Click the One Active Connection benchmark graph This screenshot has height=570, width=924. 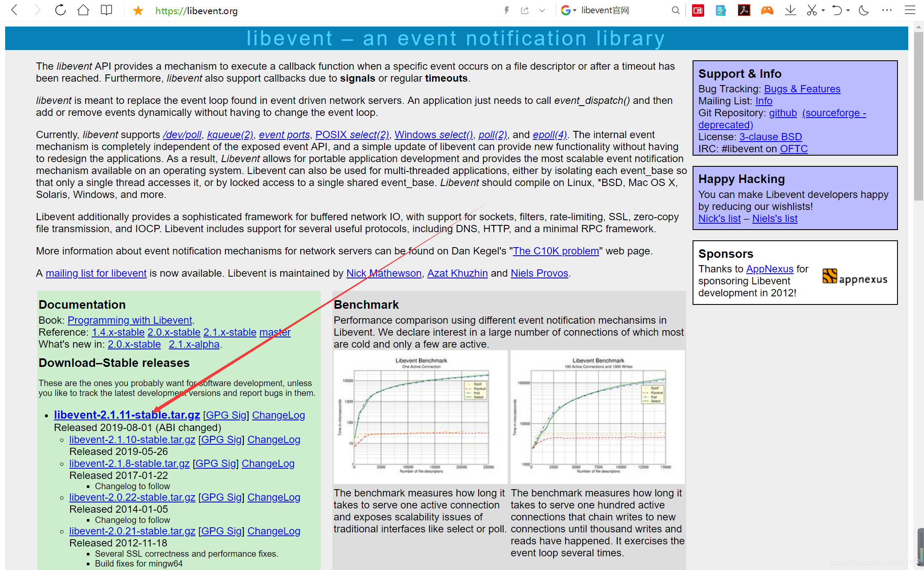[421, 417]
